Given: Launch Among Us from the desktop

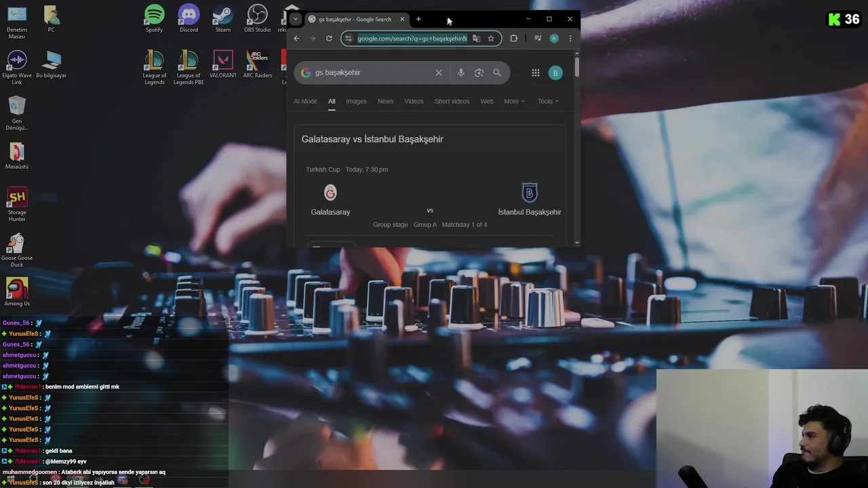Looking at the screenshot, I should pyautogui.click(x=17, y=292).
